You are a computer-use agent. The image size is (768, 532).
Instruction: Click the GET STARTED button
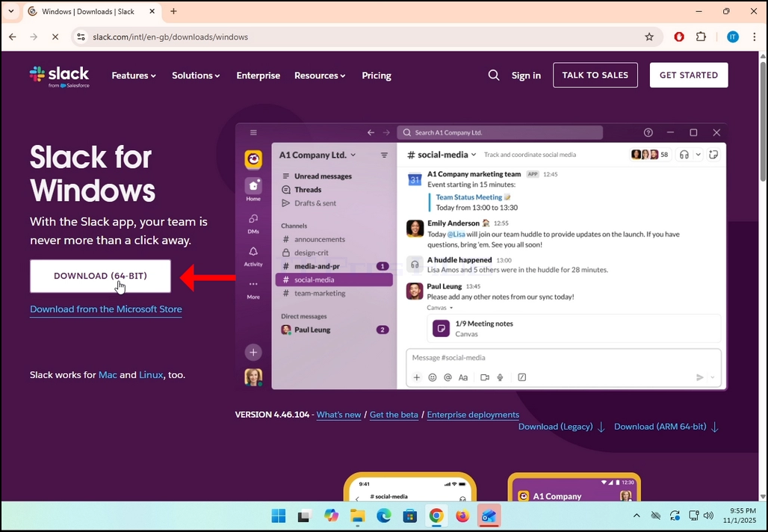(689, 75)
